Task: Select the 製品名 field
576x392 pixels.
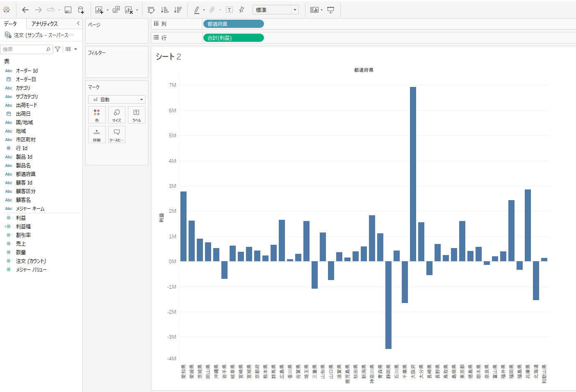Action: click(23, 166)
